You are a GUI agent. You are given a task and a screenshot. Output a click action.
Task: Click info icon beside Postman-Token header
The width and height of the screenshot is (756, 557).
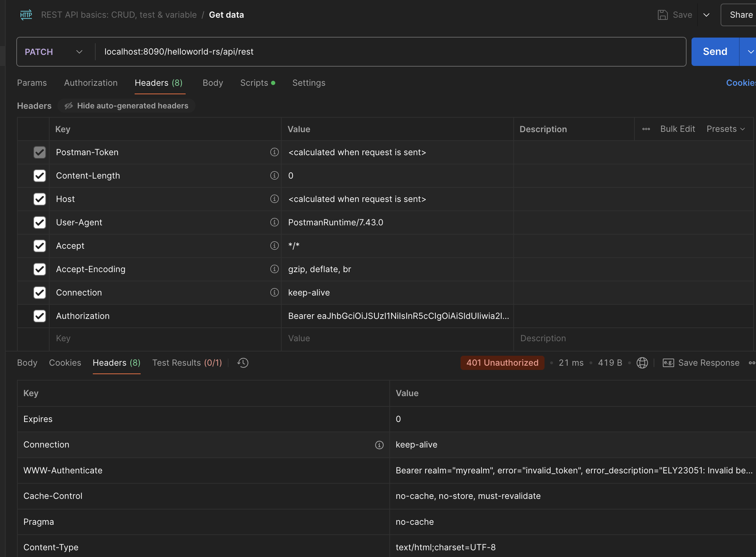tap(274, 152)
